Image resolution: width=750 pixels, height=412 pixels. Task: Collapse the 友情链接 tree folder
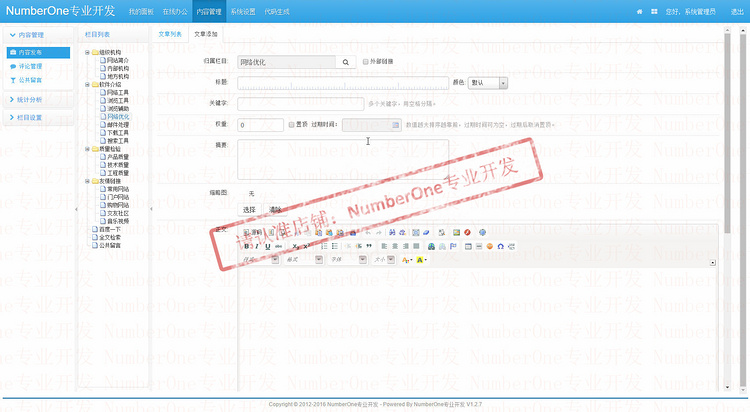[87, 181]
